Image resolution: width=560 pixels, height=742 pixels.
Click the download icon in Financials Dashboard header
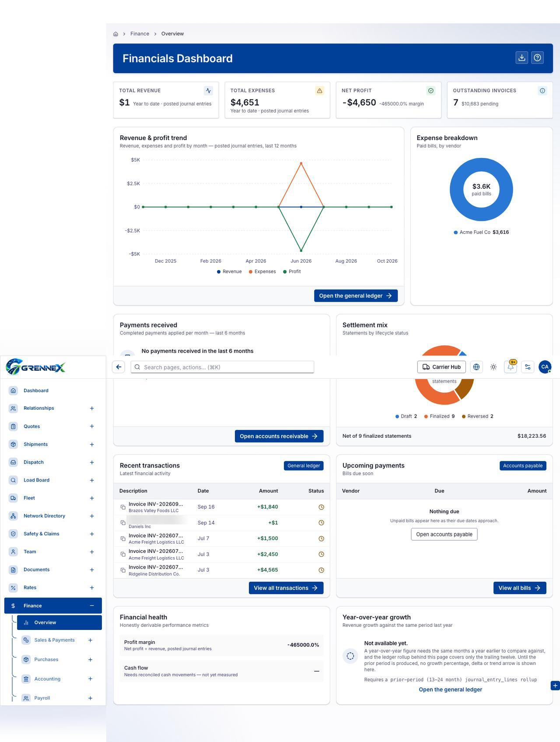[x=521, y=58]
